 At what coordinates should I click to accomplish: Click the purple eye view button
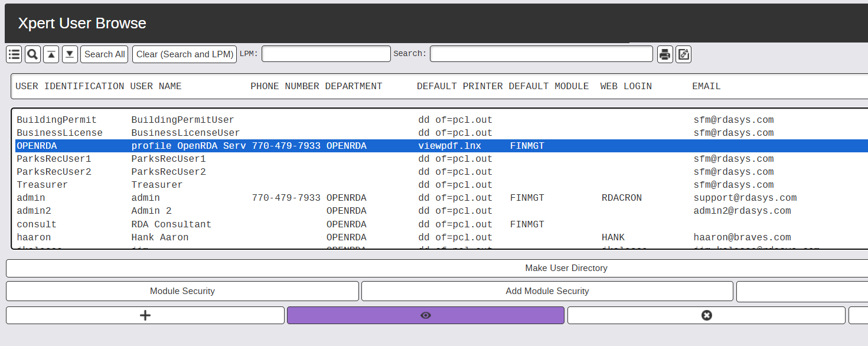pos(426,315)
